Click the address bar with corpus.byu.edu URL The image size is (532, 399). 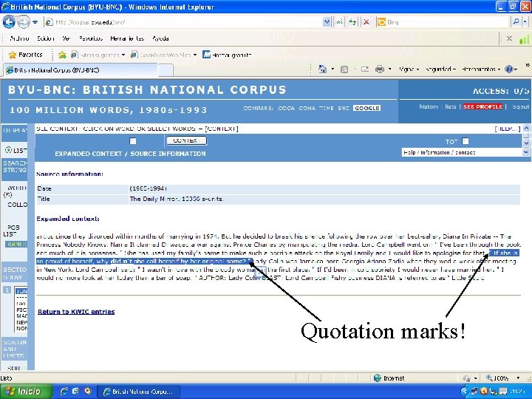[x=183, y=22]
